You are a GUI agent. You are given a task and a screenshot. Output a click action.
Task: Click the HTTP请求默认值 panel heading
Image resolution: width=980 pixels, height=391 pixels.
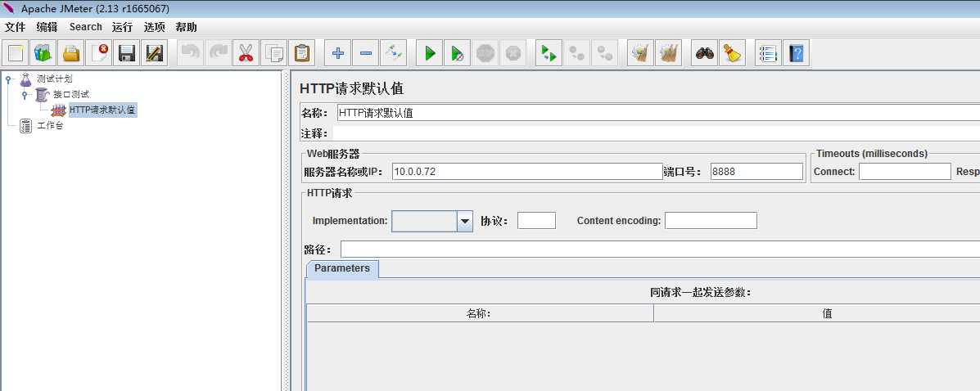pyautogui.click(x=351, y=88)
